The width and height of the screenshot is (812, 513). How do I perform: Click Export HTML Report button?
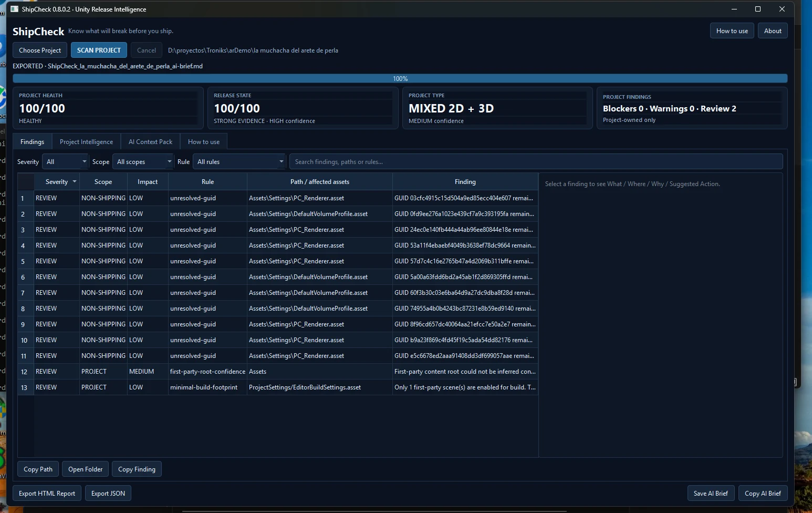tap(47, 494)
